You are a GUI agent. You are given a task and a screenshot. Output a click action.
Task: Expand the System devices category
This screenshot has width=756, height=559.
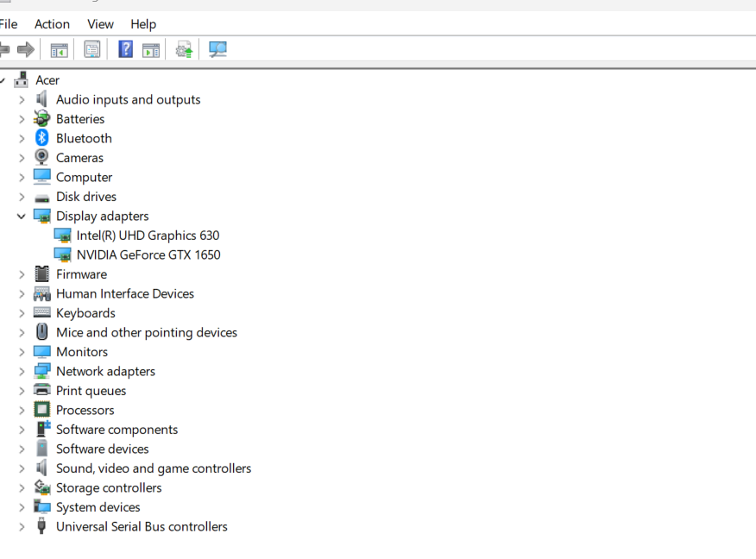coord(22,507)
